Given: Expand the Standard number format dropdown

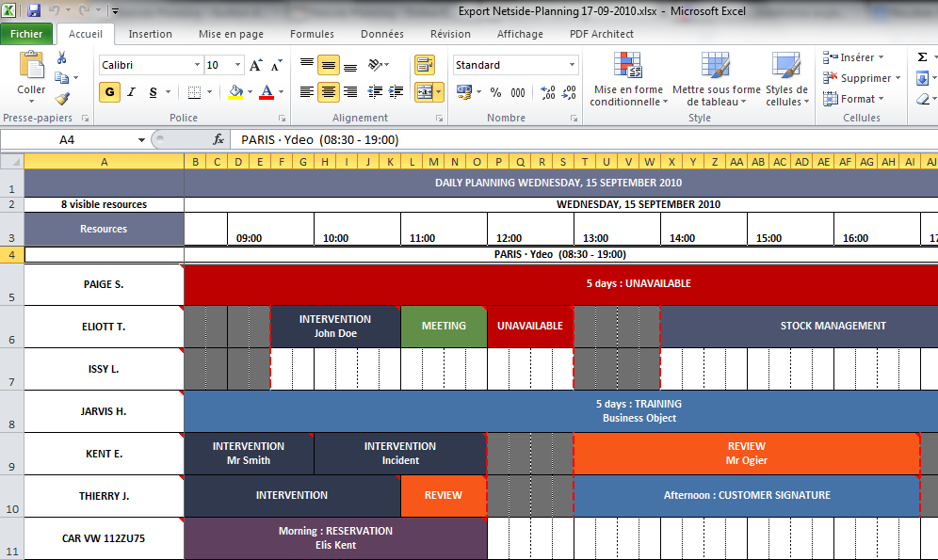Looking at the screenshot, I should [572, 65].
